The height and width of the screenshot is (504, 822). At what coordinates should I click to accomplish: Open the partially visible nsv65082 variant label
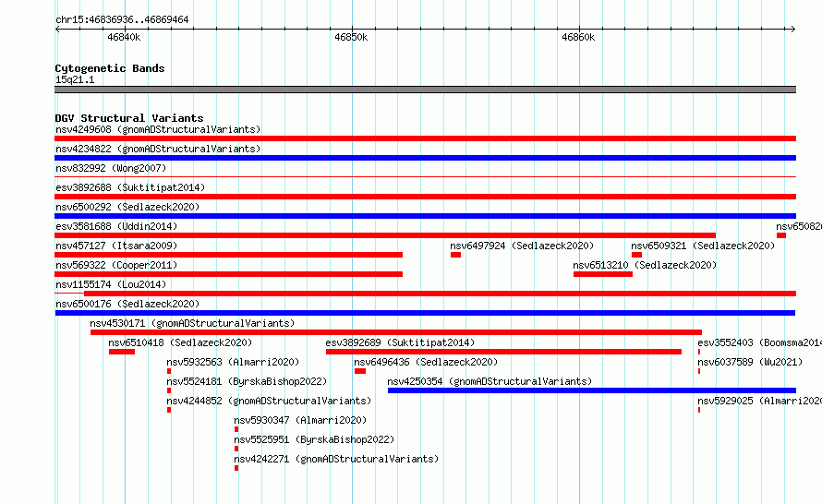799,226
